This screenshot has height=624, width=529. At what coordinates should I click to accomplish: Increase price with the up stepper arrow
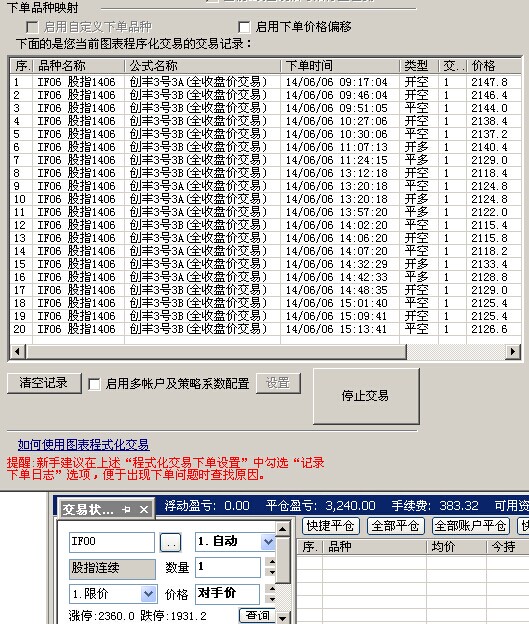tap(272, 589)
